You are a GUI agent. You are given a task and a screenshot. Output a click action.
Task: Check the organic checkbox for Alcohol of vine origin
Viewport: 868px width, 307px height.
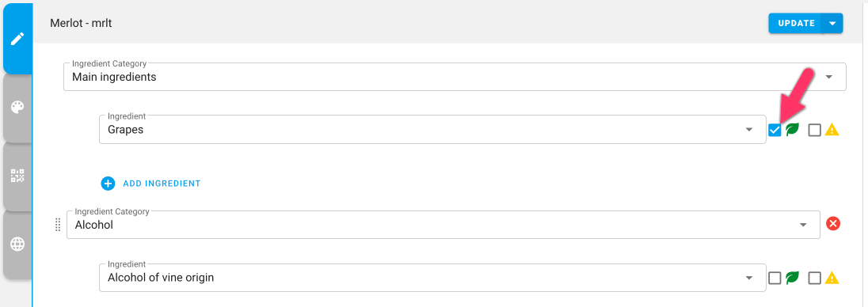[775, 278]
